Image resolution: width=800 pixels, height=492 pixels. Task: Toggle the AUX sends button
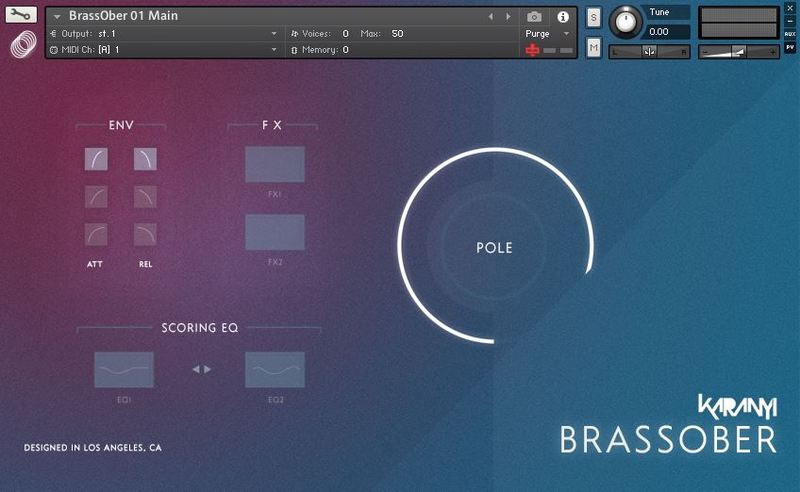(x=790, y=34)
